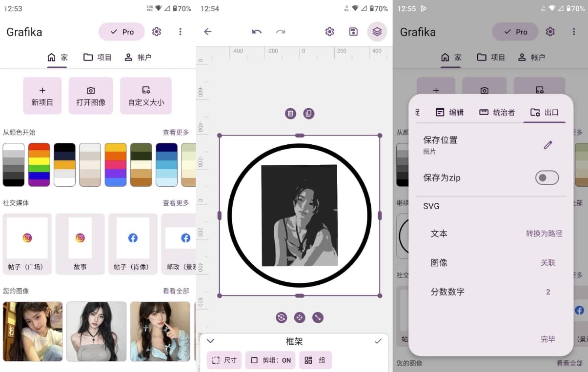This screenshot has width=588, height=372.
Task: Switch to the 统治者 tab
Action: tap(497, 112)
